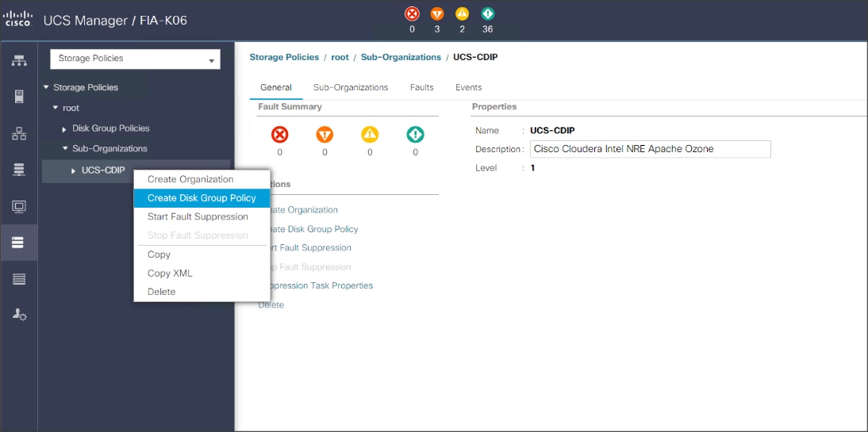Click minor icon in Fault Summary
The width and height of the screenshot is (868, 432).
(370, 135)
